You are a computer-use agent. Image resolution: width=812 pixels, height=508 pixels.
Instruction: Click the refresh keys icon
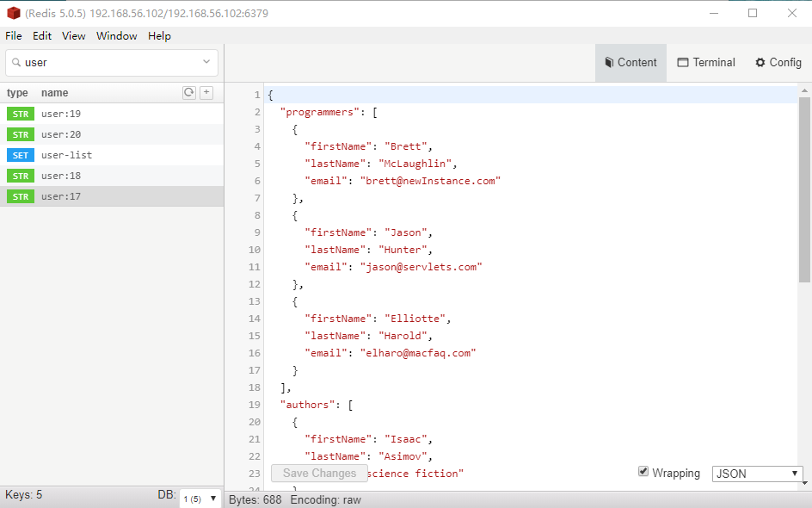point(189,92)
